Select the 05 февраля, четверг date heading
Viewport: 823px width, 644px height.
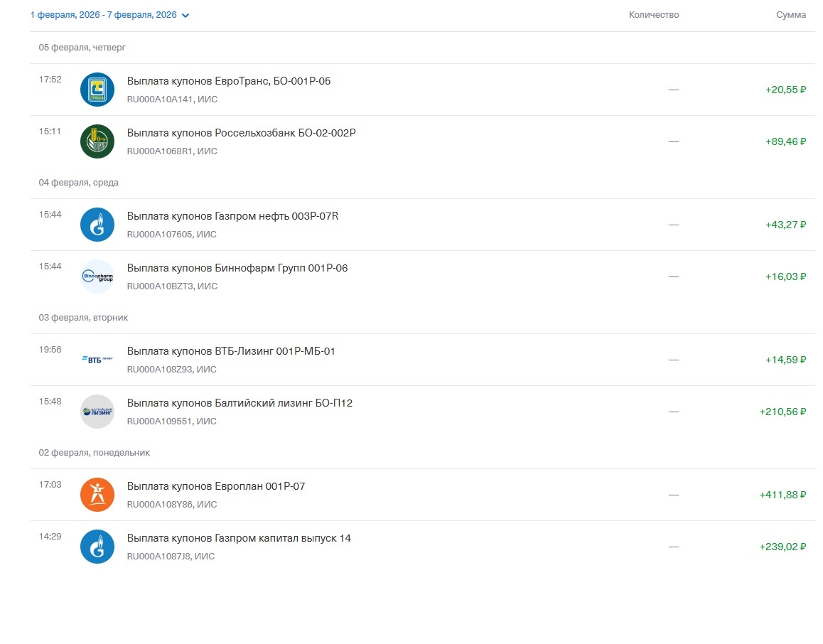pyautogui.click(x=82, y=47)
